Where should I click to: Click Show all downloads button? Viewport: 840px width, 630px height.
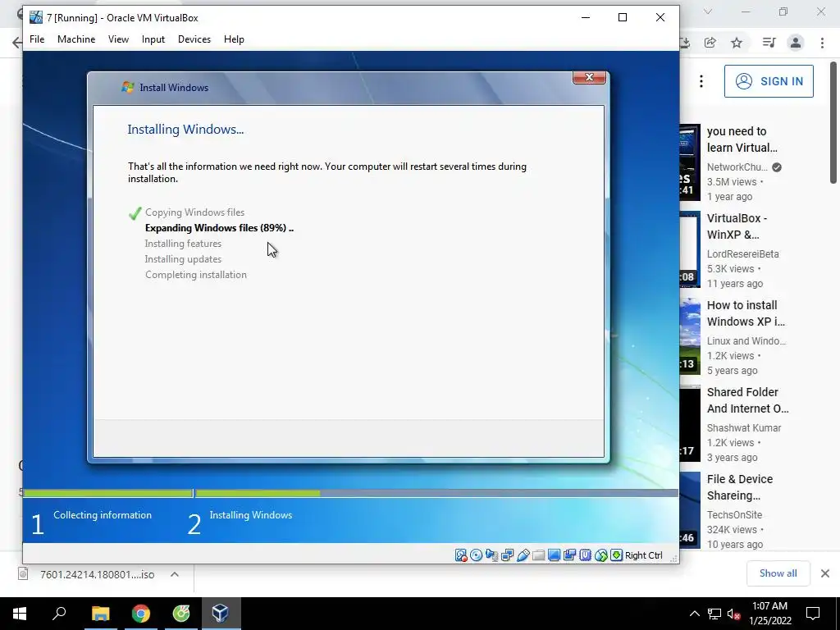point(778,573)
